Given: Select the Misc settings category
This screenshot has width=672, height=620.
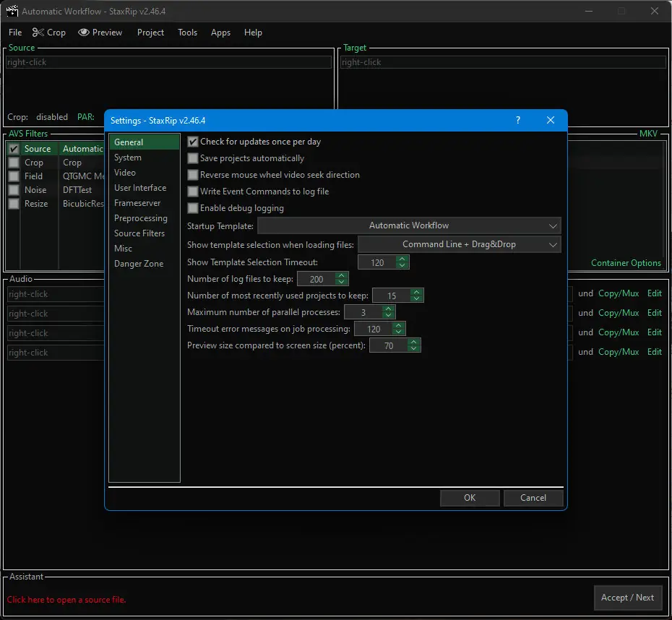Looking at the screenshot, I should [144, 249].
